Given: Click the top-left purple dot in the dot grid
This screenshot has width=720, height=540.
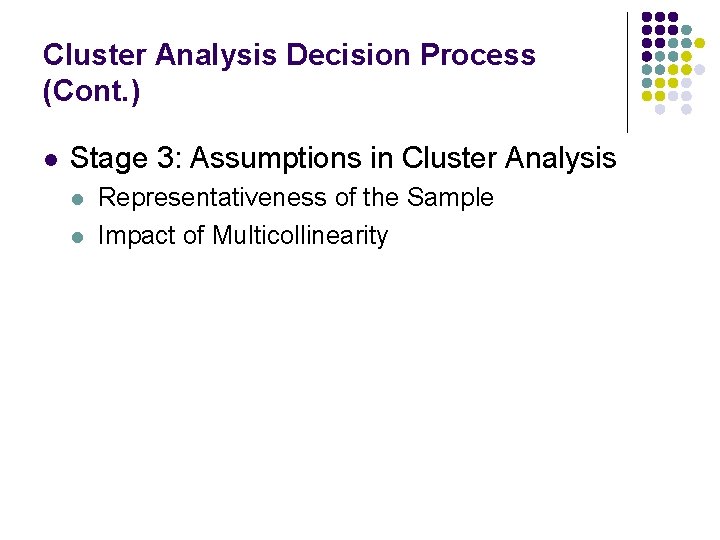Looking at the screenshot, I should (647, 17).
